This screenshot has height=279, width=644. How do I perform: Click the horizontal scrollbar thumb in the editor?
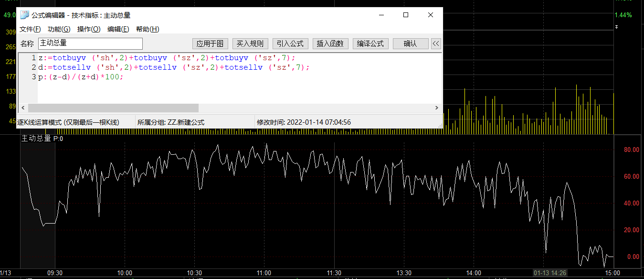click(x=113, y=108)
